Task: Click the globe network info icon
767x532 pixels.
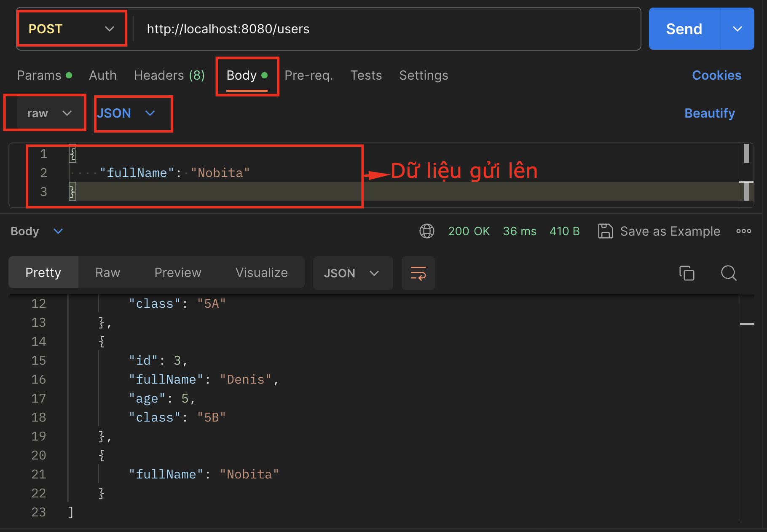Action: 426,231
